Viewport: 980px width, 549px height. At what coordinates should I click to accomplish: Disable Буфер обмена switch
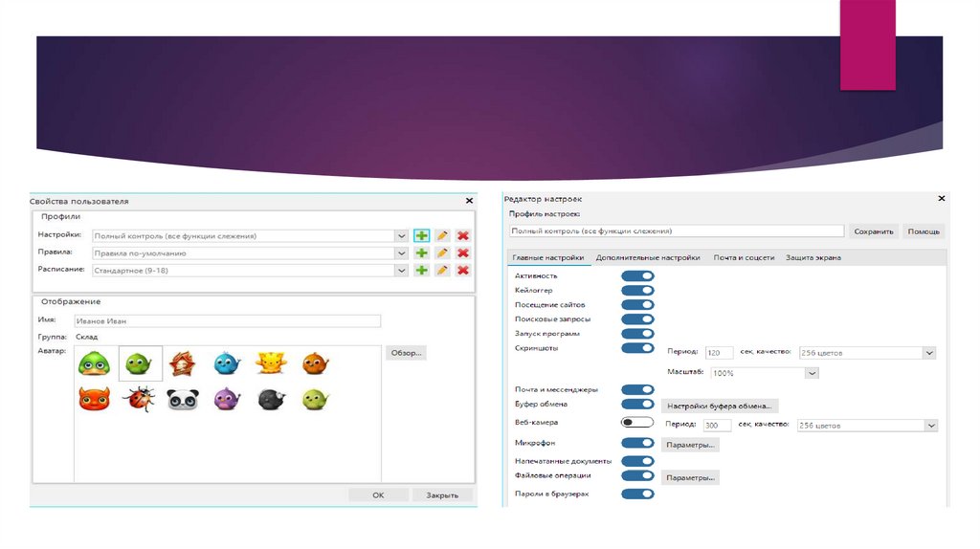[637, 405]
